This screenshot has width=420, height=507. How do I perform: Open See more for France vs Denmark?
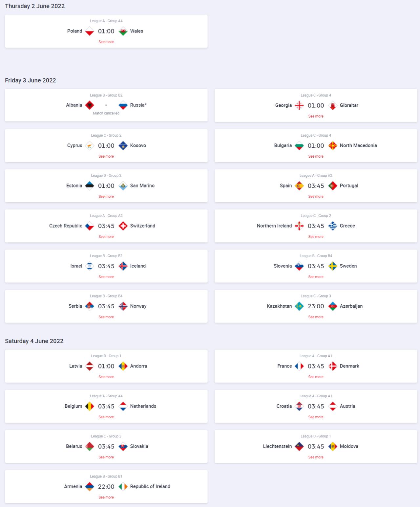pyautogui.click(x=316, y=377)
